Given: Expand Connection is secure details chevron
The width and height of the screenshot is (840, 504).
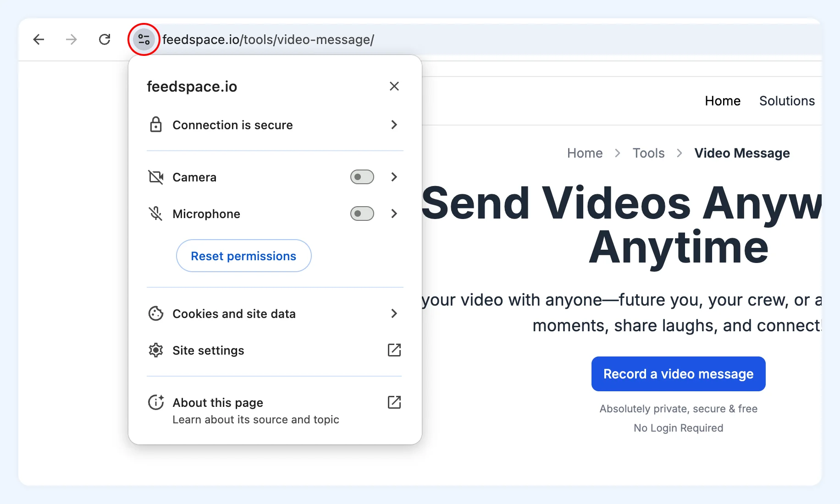Looking at the screenshot, I should pos(394,125).
